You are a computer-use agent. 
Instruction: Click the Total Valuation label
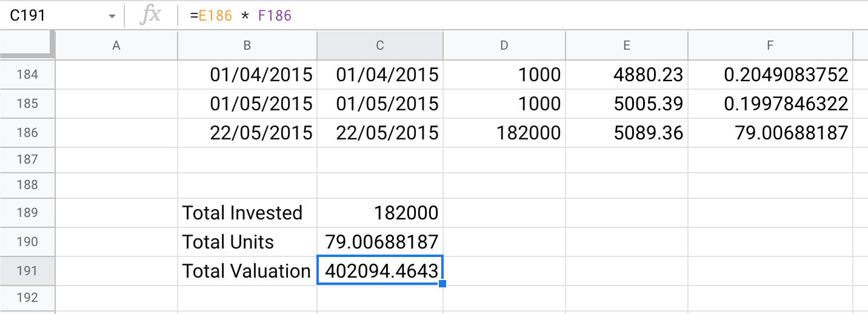tap(247, 271)
